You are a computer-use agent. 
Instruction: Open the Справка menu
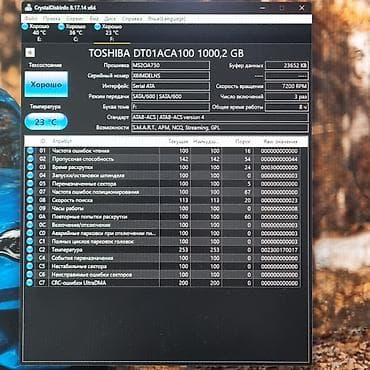(x=132, y=19)
